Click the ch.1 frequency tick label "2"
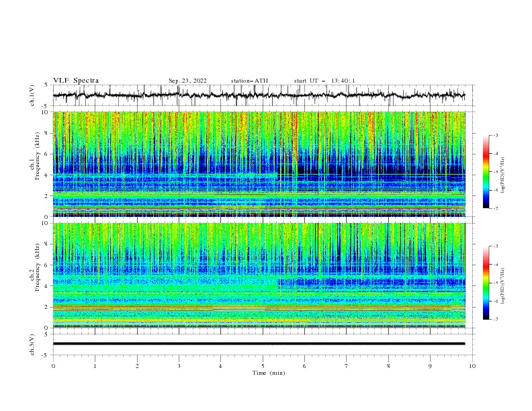Viewport: 532px width, 411px height. 46,195
